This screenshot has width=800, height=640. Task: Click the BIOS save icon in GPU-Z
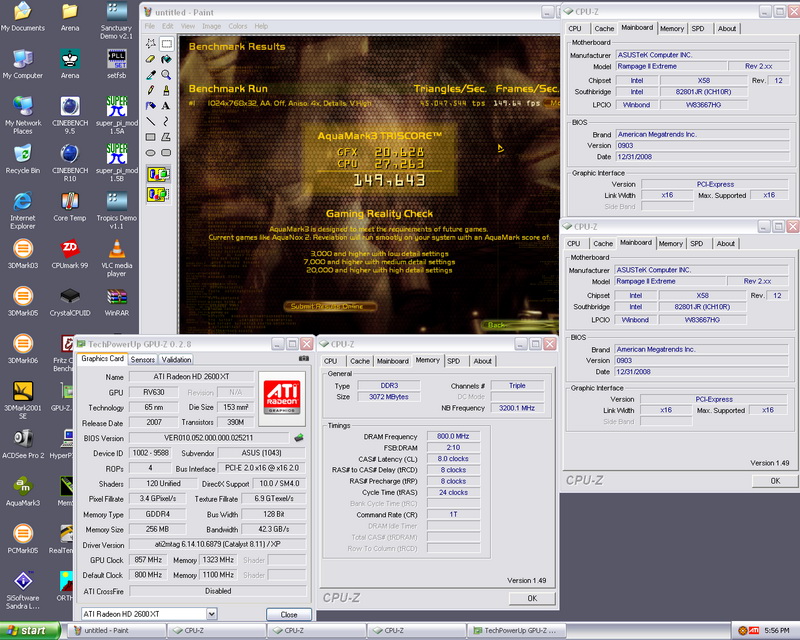tap(299, 438)
